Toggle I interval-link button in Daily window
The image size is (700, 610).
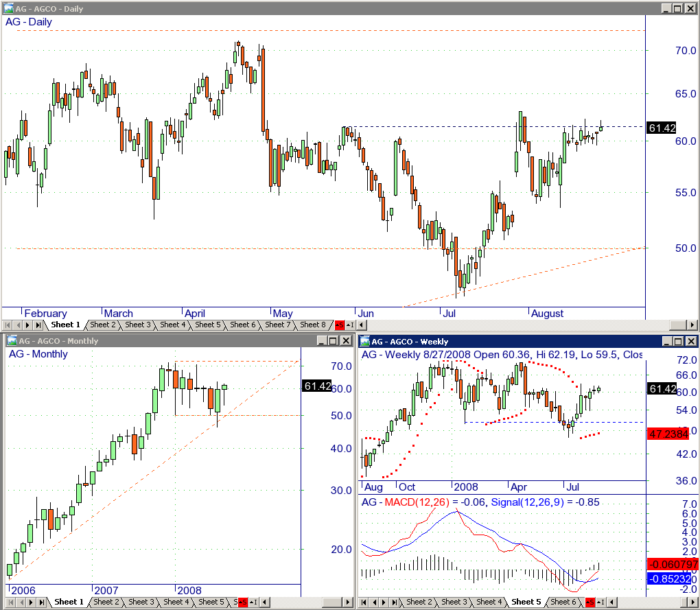coord(351,325)
